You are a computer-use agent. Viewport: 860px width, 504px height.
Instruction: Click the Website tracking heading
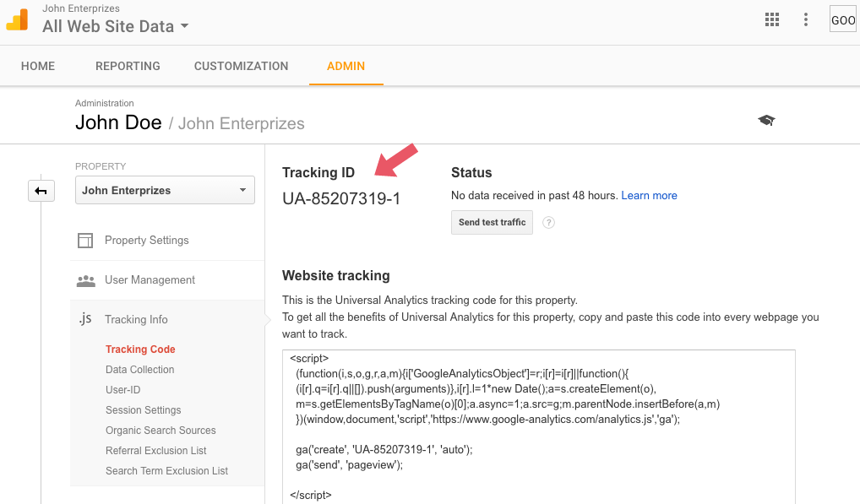click(335, 275)
